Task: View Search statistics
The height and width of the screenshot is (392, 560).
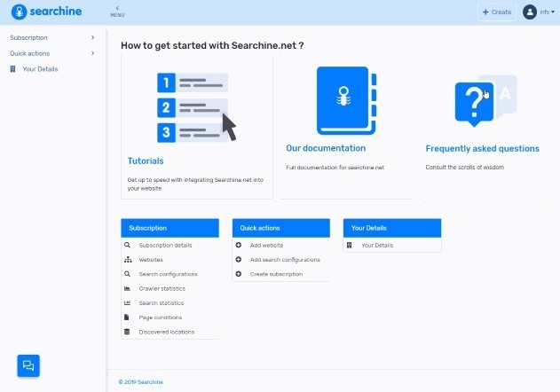Action: coord(162,302)
